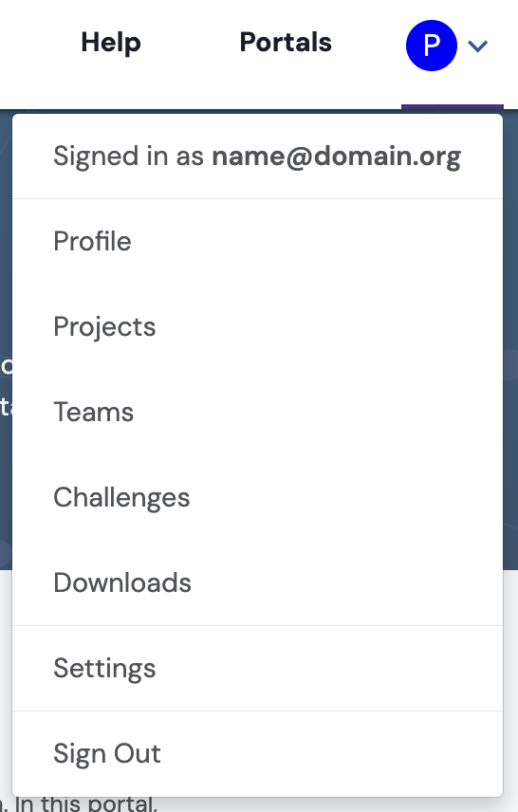Open the Portals navigation item
This screenshot has height=812, width=518.
click(286, 43)
